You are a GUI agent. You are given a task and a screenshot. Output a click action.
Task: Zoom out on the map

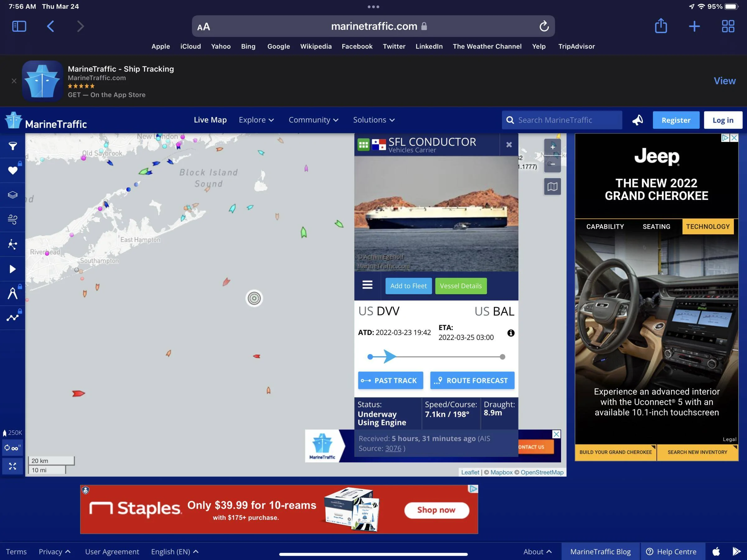[552, 164]
